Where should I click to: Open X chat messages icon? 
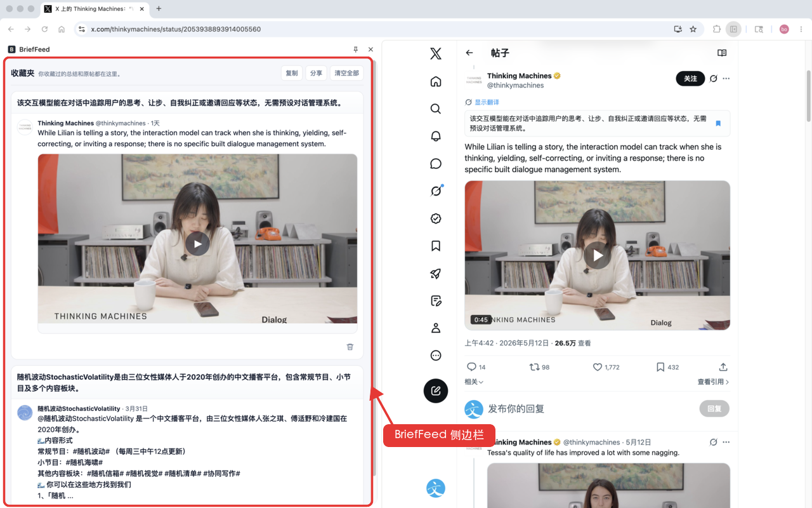click(x=436, y=164)
